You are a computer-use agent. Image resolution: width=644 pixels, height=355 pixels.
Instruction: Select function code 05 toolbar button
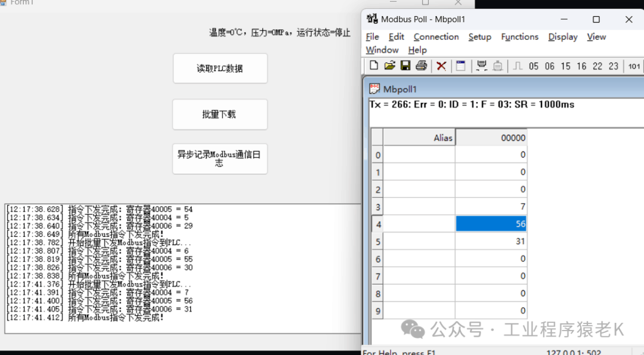(x=533, y=66)
